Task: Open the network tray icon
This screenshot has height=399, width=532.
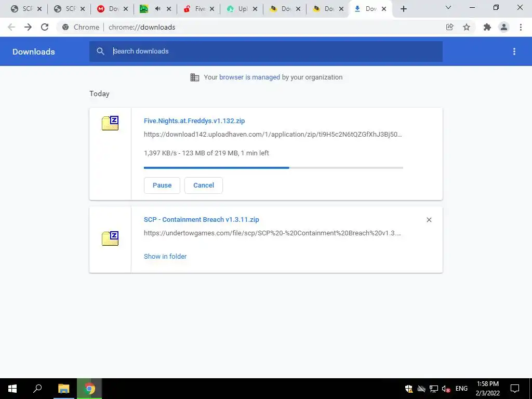Action: click(434, 389)
